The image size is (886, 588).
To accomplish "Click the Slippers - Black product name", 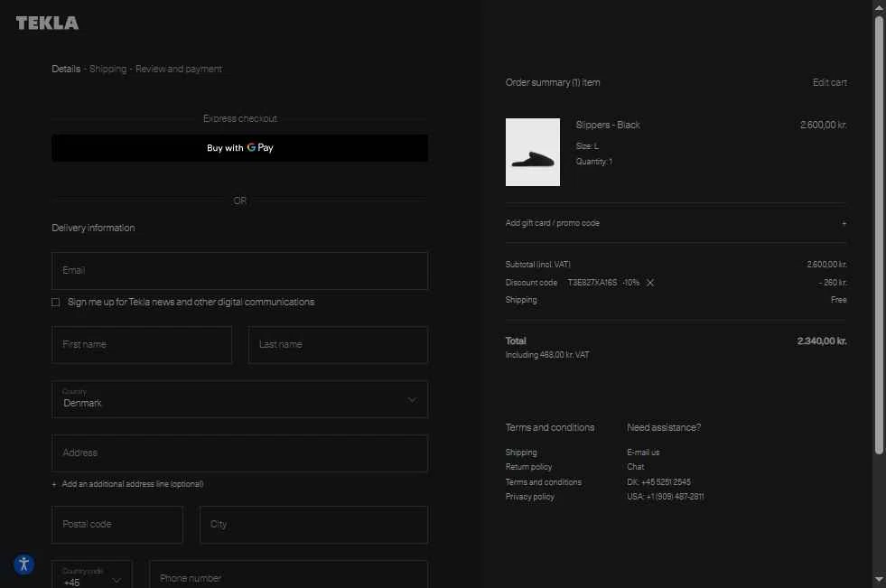I will [x=608, y=125].
